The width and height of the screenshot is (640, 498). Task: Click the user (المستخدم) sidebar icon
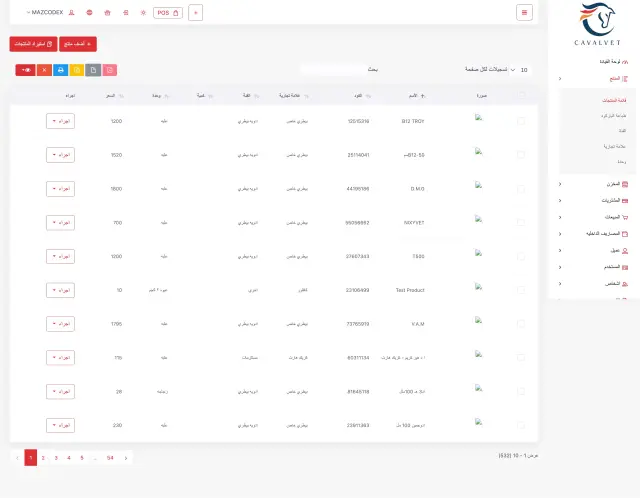[x=624, y=267]
